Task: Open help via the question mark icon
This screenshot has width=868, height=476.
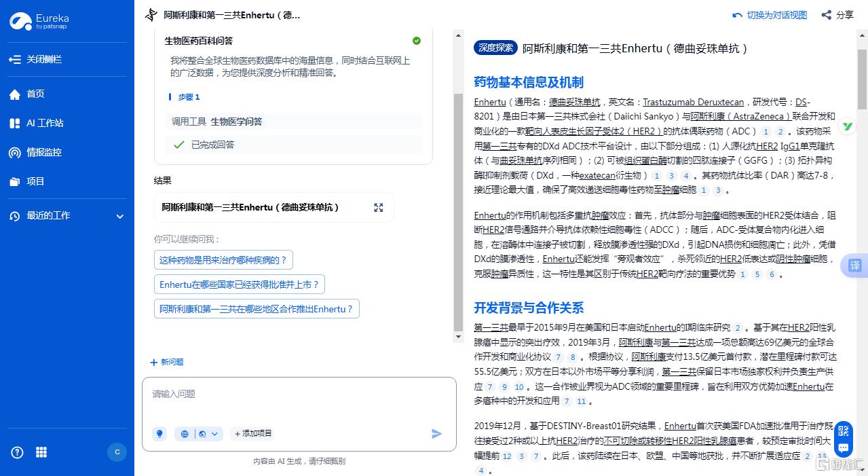Action: click(17, 452)
